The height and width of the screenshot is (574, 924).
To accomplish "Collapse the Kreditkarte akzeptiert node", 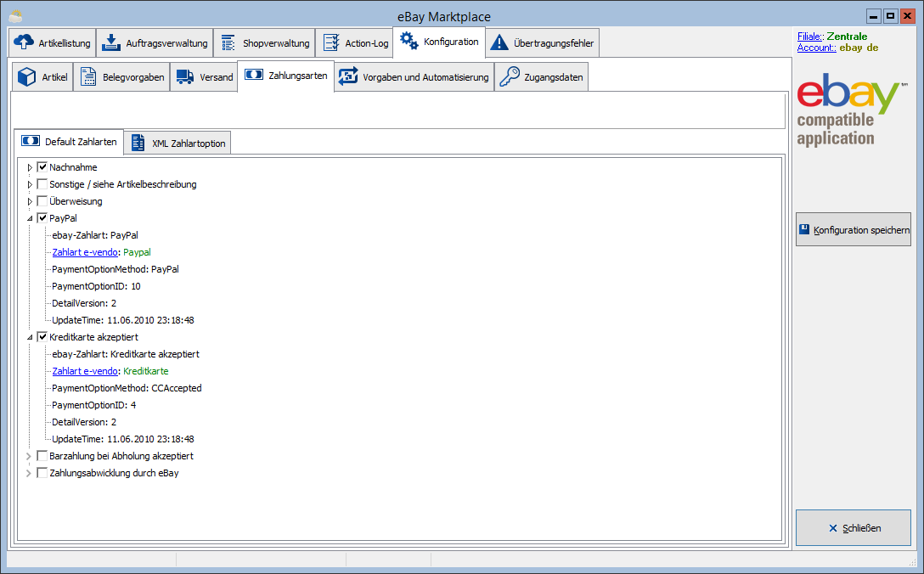I will (x=30, y=338).
